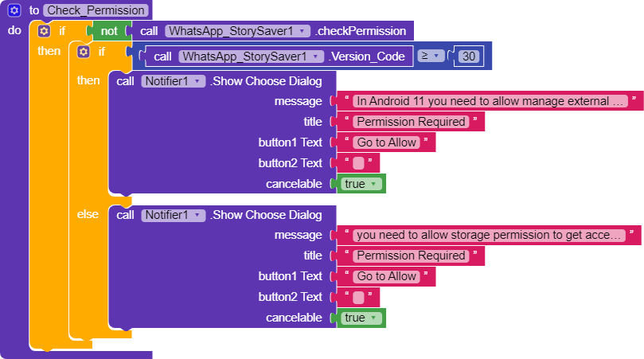Edit the Check_Permission procedure name field
644x359 pixels.
click(x=96, y=10)
